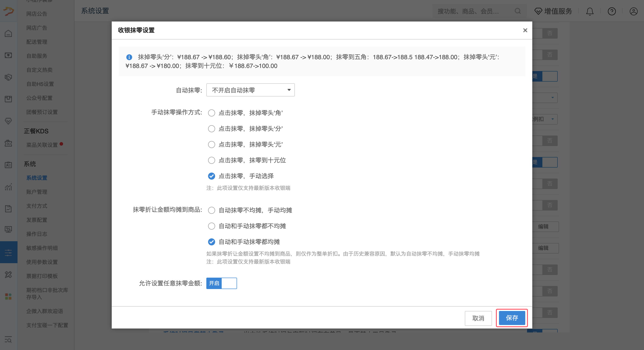Select radio 自动和手动抹零都不均摊
The height and width of the screenshot is (350, 644).
(x=212, y=226)
